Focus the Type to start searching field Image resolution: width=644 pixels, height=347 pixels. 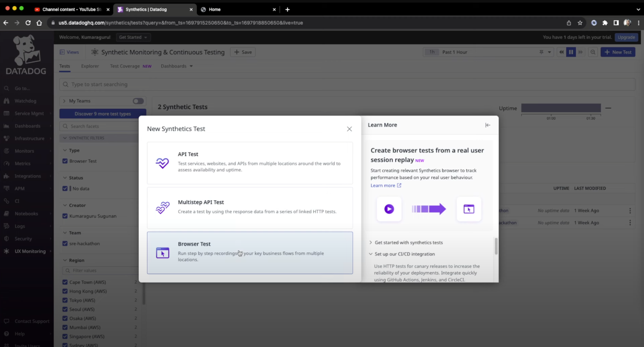(x=347, y=84)
